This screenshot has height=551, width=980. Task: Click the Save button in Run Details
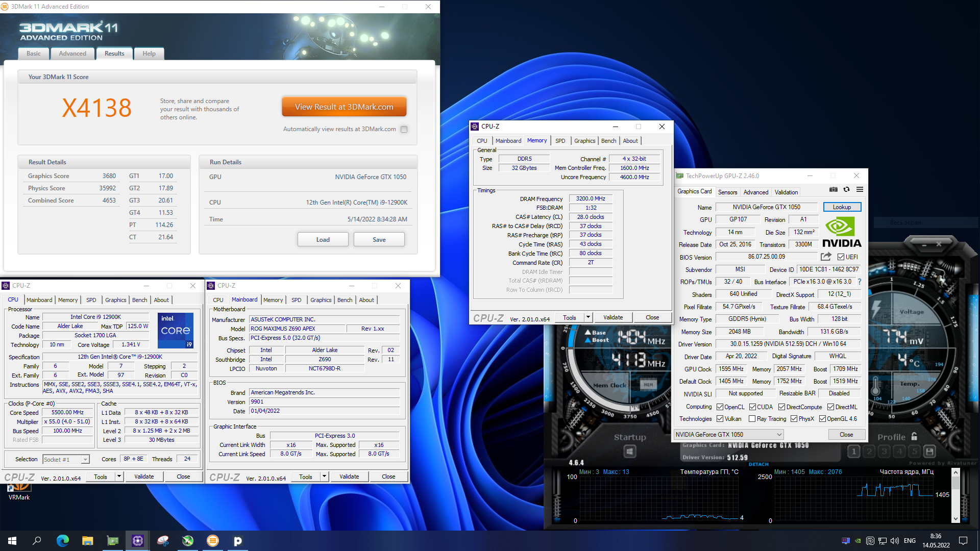379,240
